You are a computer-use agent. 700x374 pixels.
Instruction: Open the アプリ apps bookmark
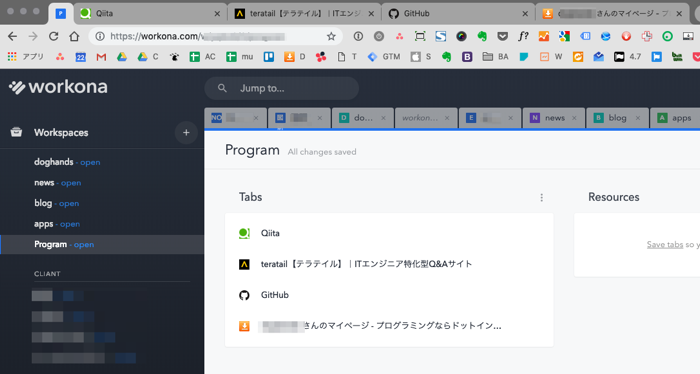tap(26, 57)
